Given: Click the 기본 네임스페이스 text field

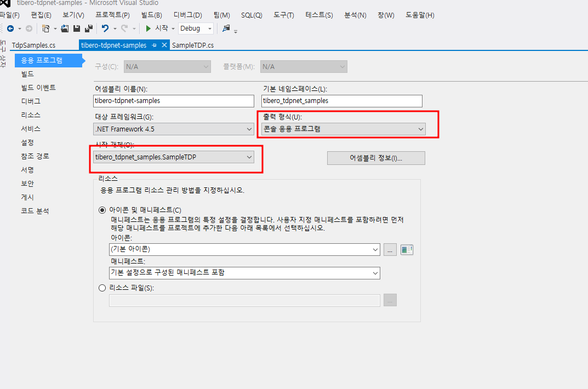Looking at the screenshot, I should click(x=341, y=101).
